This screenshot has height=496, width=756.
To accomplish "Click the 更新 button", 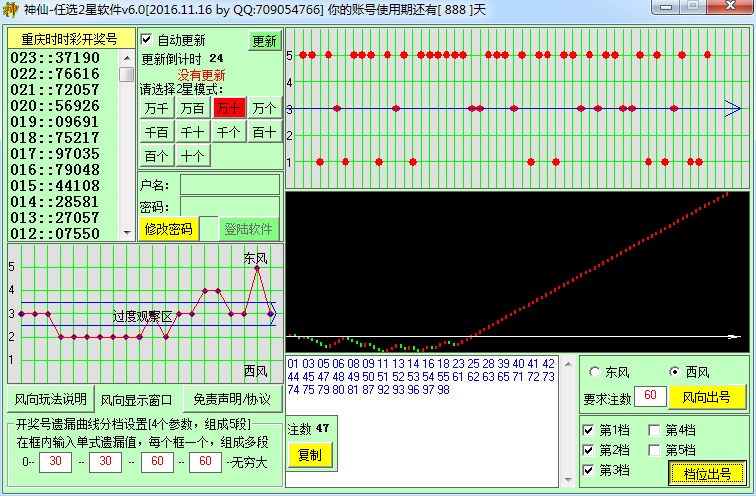I will tap(264, 41).
